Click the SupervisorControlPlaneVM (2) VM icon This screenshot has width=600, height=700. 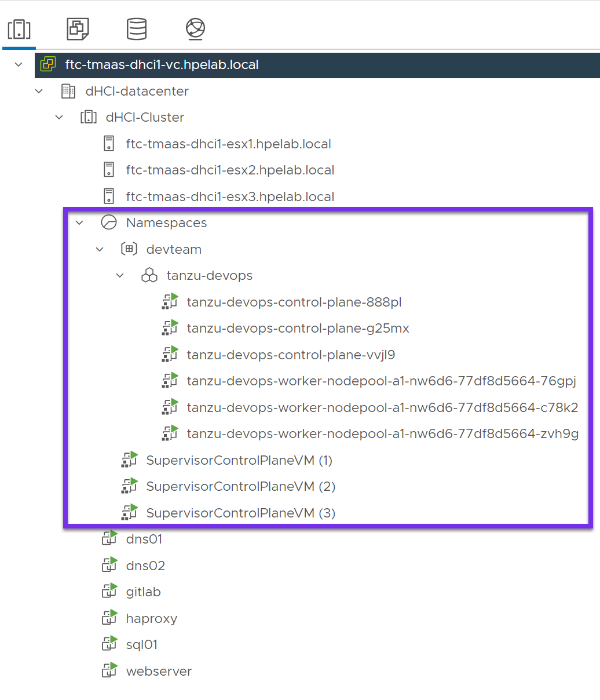(129, 486)
